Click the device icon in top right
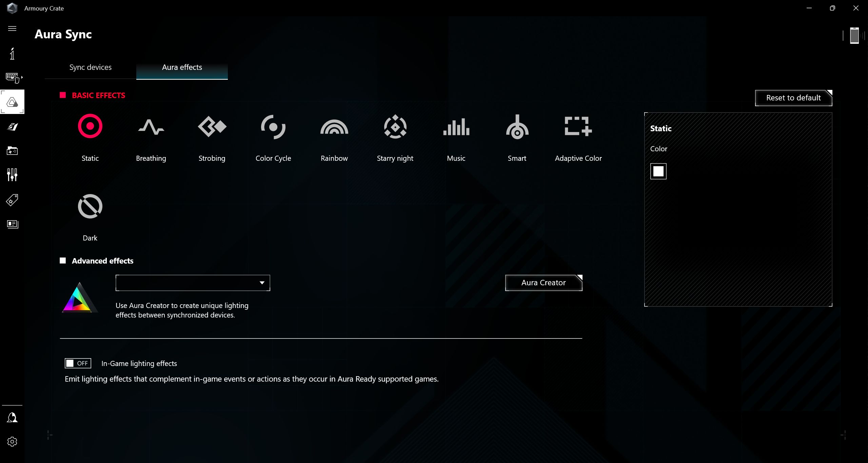868x463 pixels. click(855, 36)
